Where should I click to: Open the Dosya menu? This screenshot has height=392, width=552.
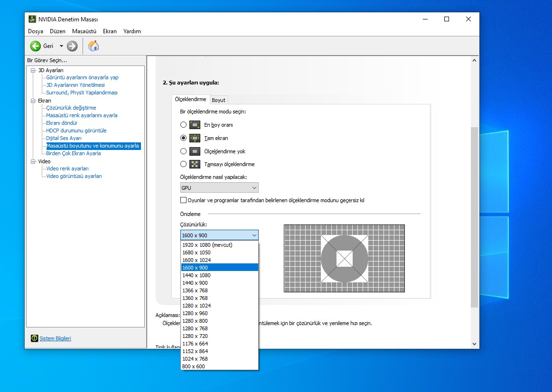point(36,31)
